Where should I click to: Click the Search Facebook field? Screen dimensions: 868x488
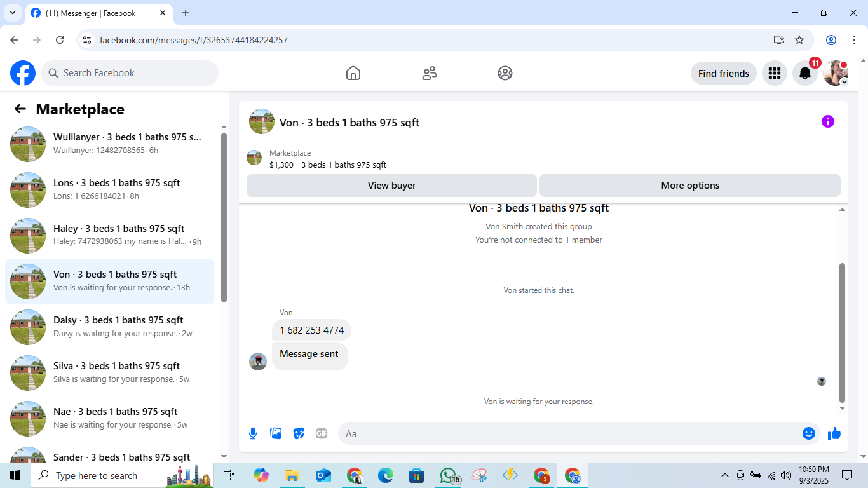pos(130,73)
